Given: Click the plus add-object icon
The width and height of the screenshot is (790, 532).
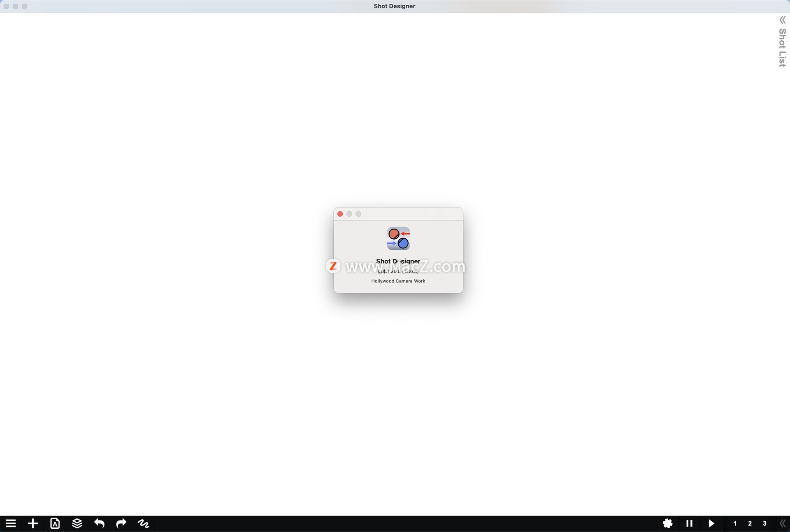Looking at the screenshot, I should (x=33, y=523).
